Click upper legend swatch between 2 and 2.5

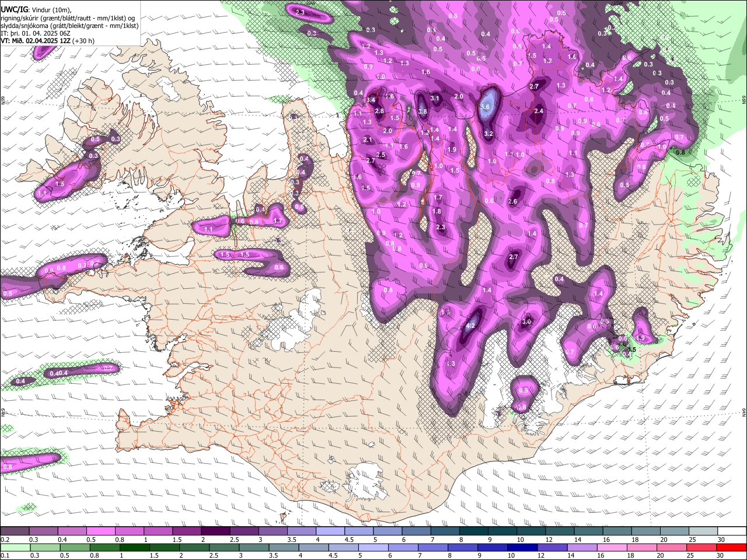point(216,531)
